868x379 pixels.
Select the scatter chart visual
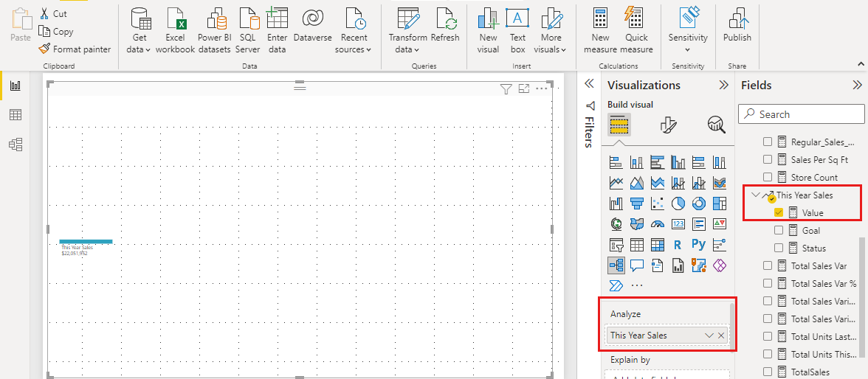(x=657, y=204)
